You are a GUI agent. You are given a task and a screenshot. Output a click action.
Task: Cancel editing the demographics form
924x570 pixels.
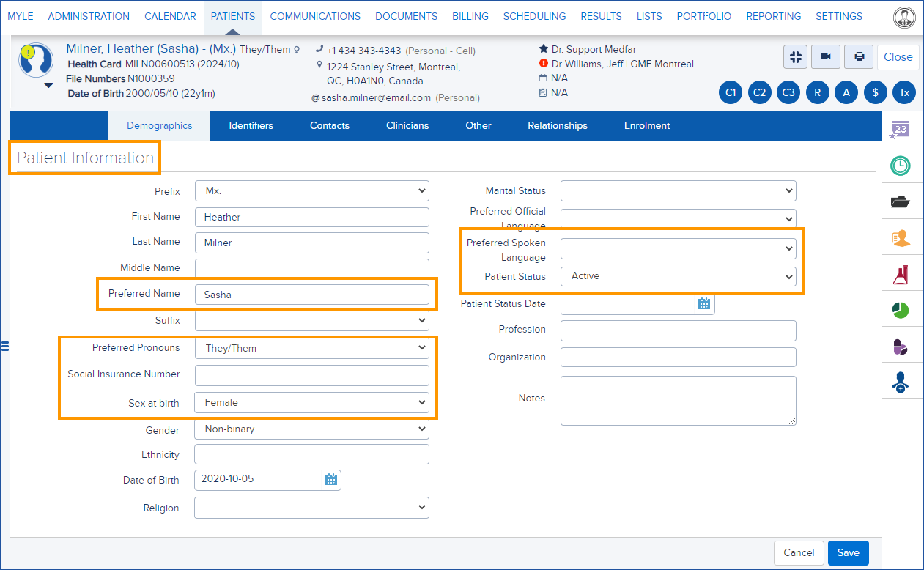click(x=799, y=553)
